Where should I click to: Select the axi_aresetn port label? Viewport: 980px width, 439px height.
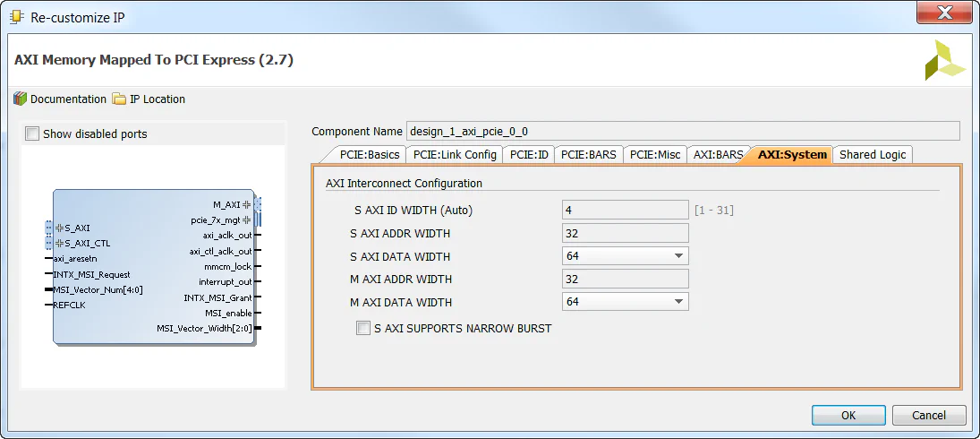(x=75, y=258)
